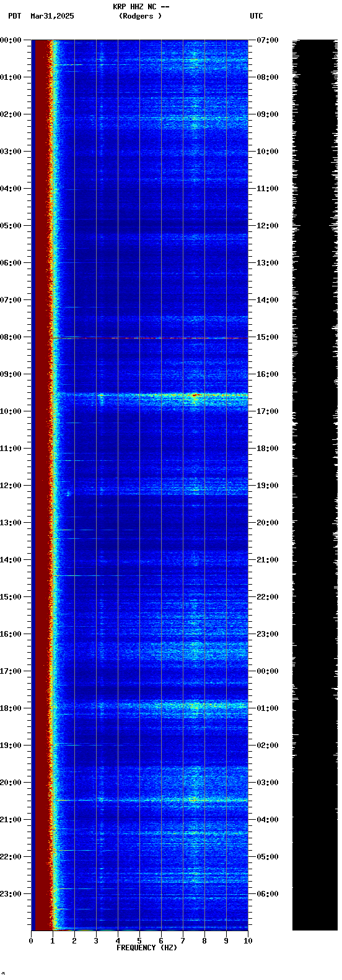Click the '13:00' PDT time label
Image resolution: width=342 pixels, height=980 pixels.
click(11, 523)
